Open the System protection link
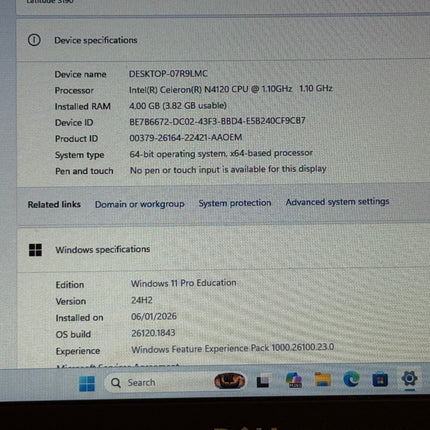The height and width of the screenshot is (430, 430). click(x=235, y=203)
